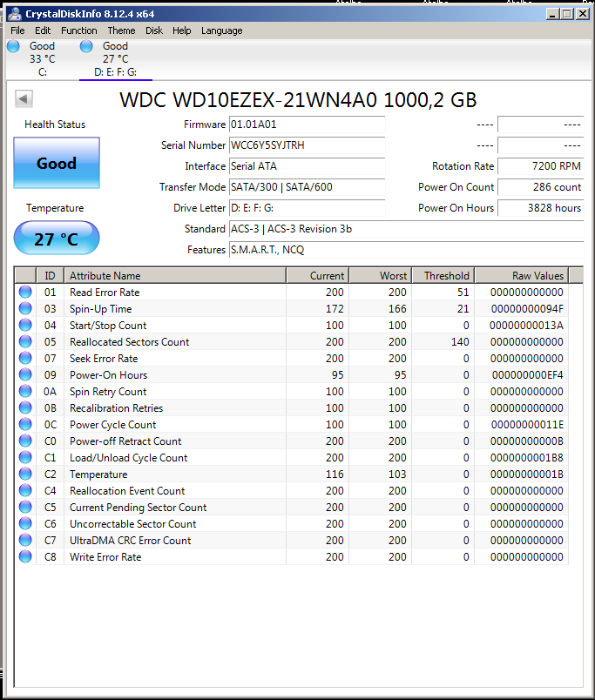The height and width of the screenshot is (700, 595).
Task: Click the Good health status button
Action: point(57,163)
